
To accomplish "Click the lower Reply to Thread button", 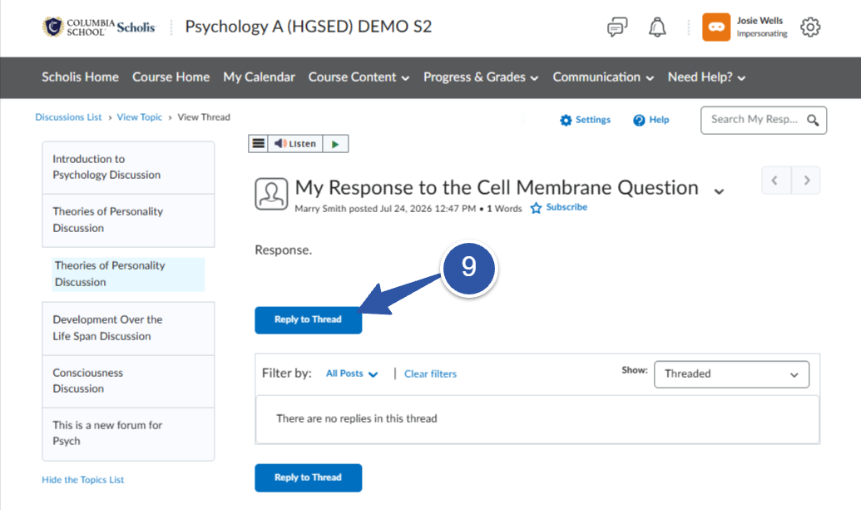I will [x=308, y=478].
